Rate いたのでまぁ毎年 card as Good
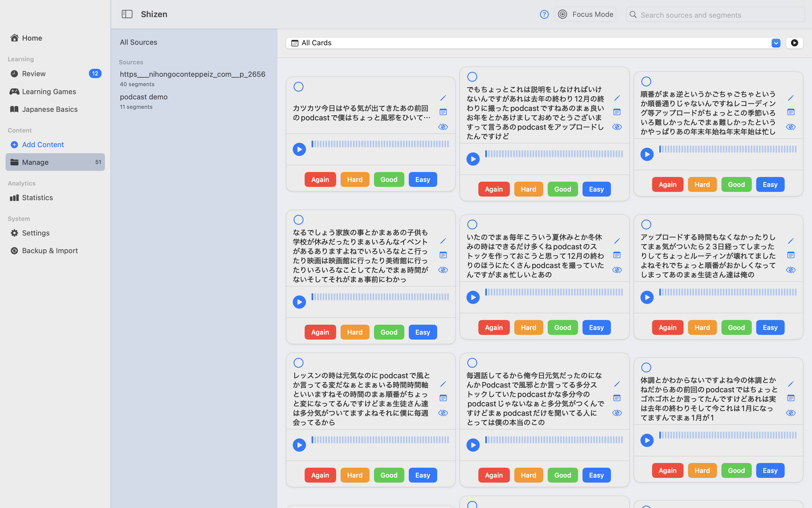 pyautogui.click(x=562, y=328)
